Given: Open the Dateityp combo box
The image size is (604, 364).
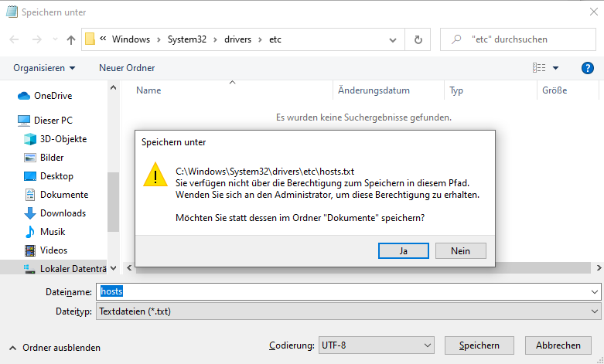Looking at the screenshot, I should click(349, 311).
